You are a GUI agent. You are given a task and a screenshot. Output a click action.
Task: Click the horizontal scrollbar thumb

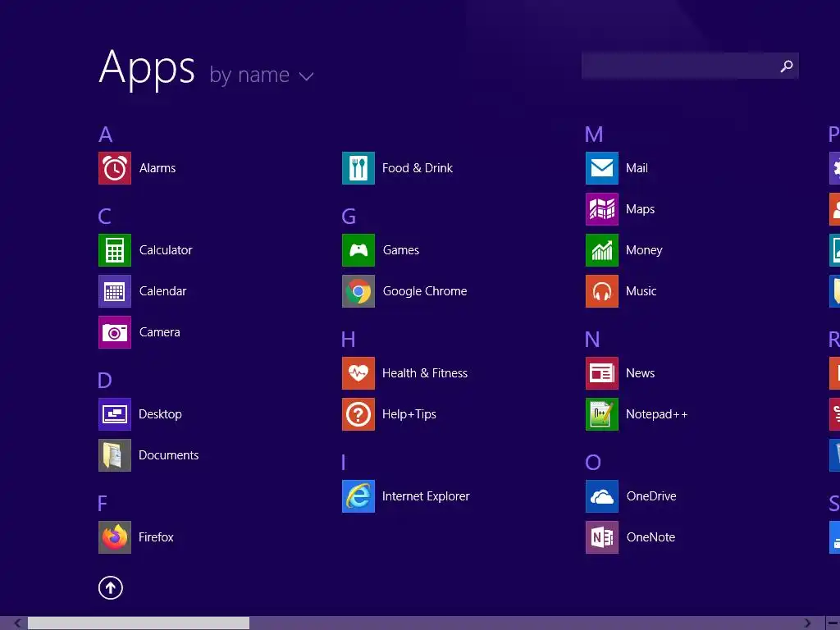click(139, 623)
